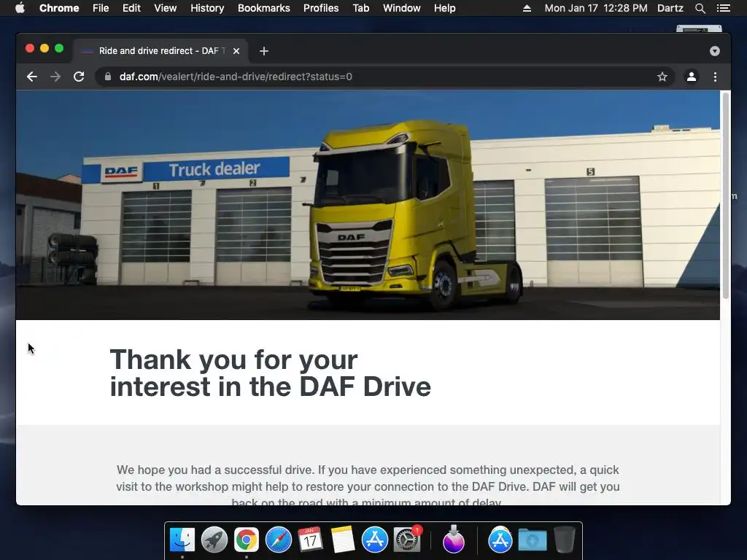747x560 pixels.
Task: Open Notes from the Dock
Action: pyautogui.click(x=343, y=540)
